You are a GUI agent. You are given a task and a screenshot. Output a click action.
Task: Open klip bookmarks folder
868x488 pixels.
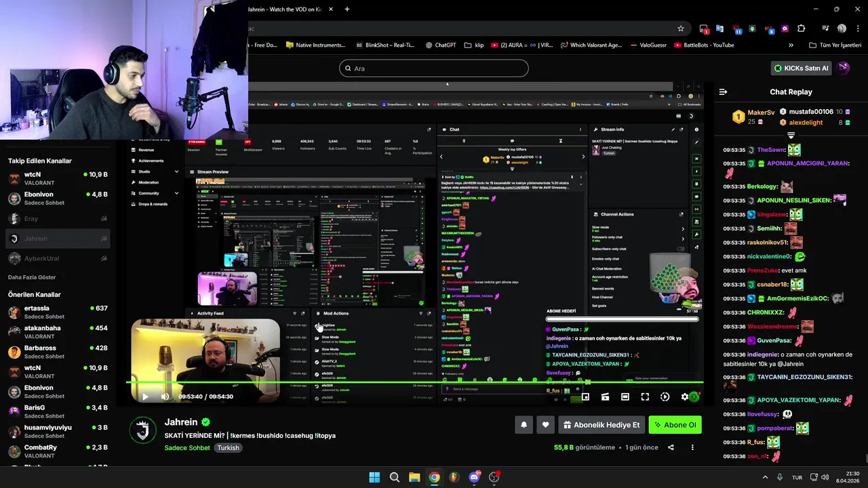[x=473, y=45]
